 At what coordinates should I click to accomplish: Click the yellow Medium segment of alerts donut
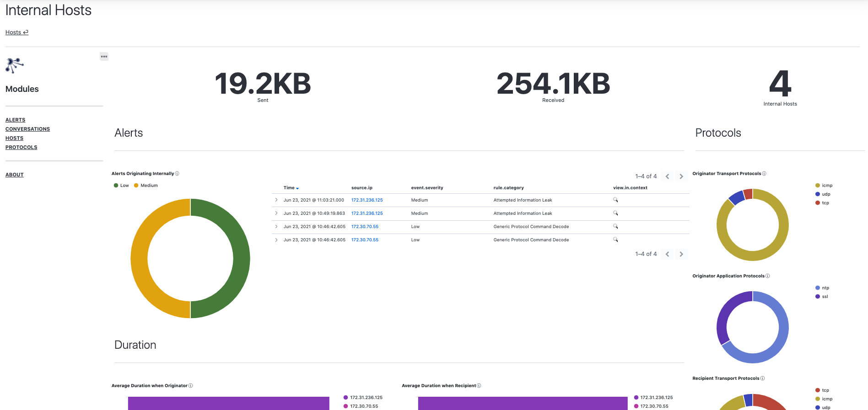pyautogui.click(x=139, y=258)
